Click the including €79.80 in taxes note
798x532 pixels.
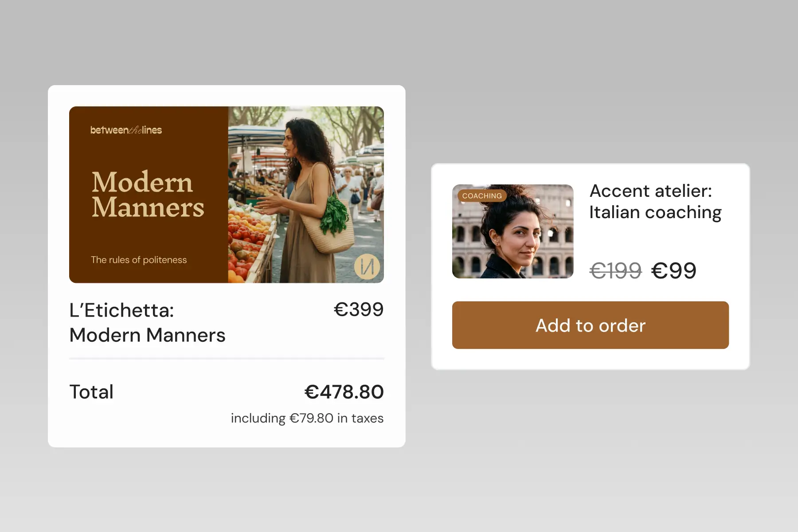tap(307, 418)
